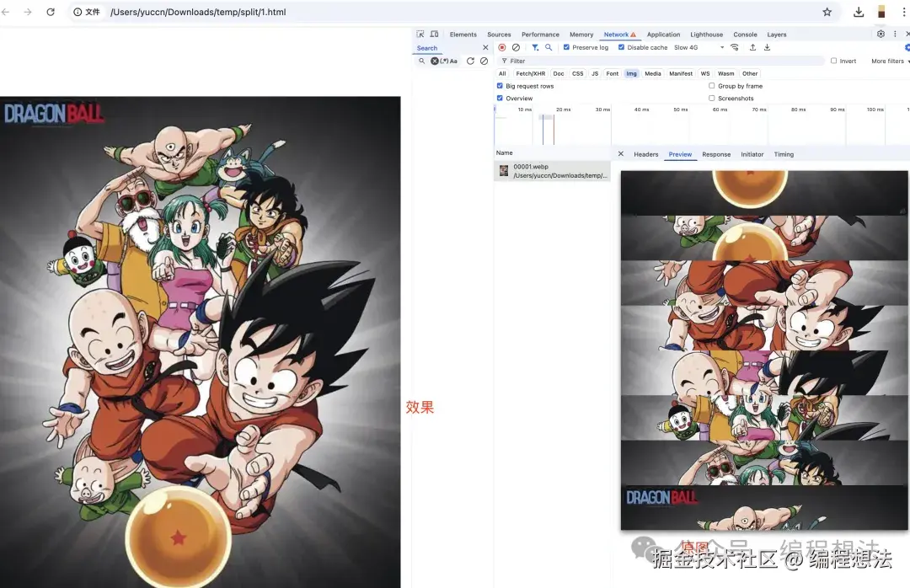This screenshot has height=588, width=910.
Task: Filter requests by All types
Action: [502, 74]
